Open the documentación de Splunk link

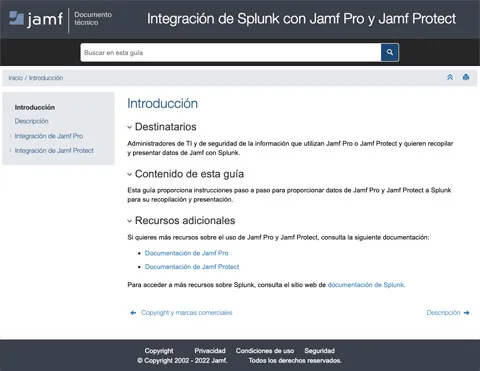pos(366,285)
